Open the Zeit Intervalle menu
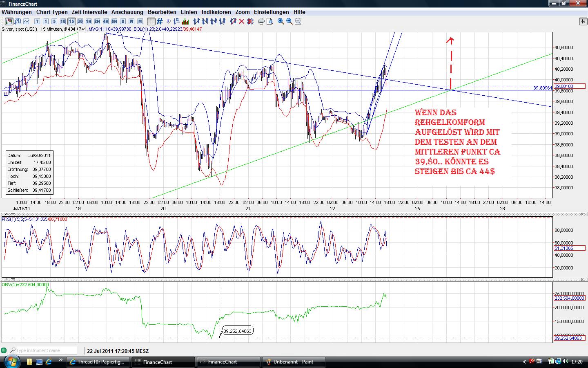The width and height of the screenshot is (588, 368). click(x=89, y=12)
